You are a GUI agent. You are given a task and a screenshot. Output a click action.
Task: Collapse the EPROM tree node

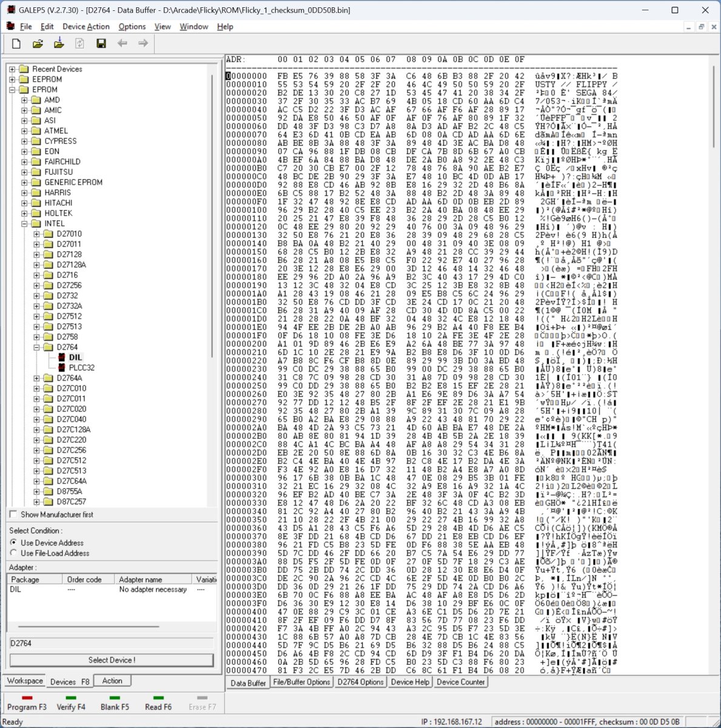point(12,89)
